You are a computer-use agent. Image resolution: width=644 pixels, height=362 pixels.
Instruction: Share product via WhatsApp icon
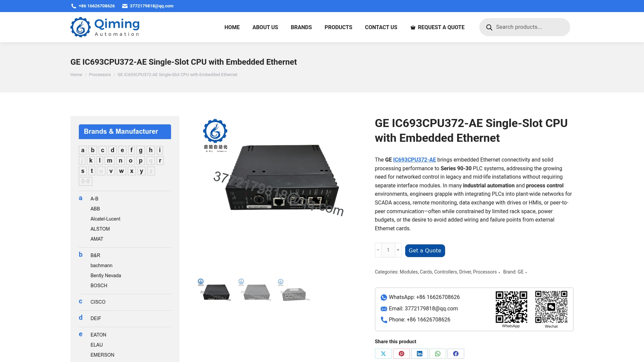tap(438, 354)
